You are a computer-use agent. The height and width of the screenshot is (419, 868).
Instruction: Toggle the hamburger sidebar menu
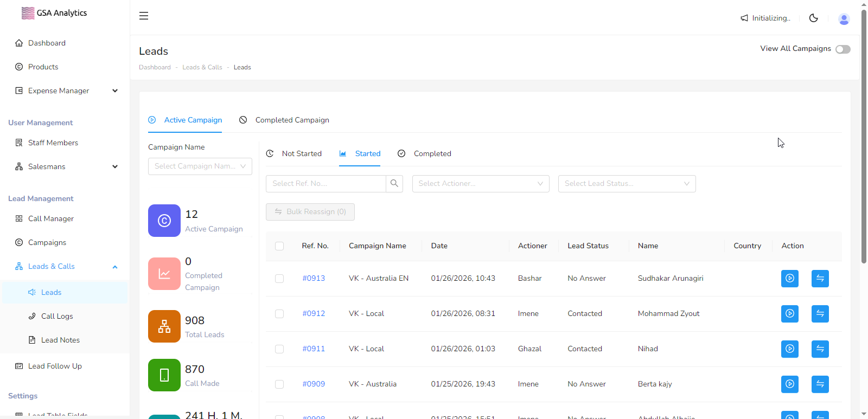144,16
